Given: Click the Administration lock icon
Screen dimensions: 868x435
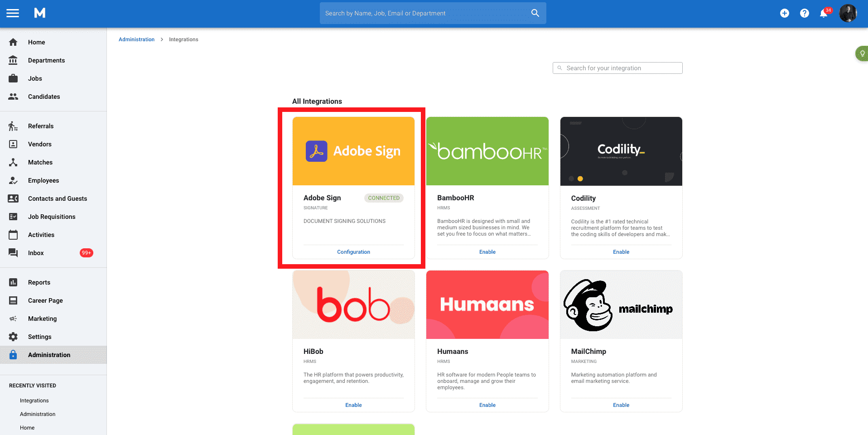Looking at the screenshot, I should (x=13, y=355).
